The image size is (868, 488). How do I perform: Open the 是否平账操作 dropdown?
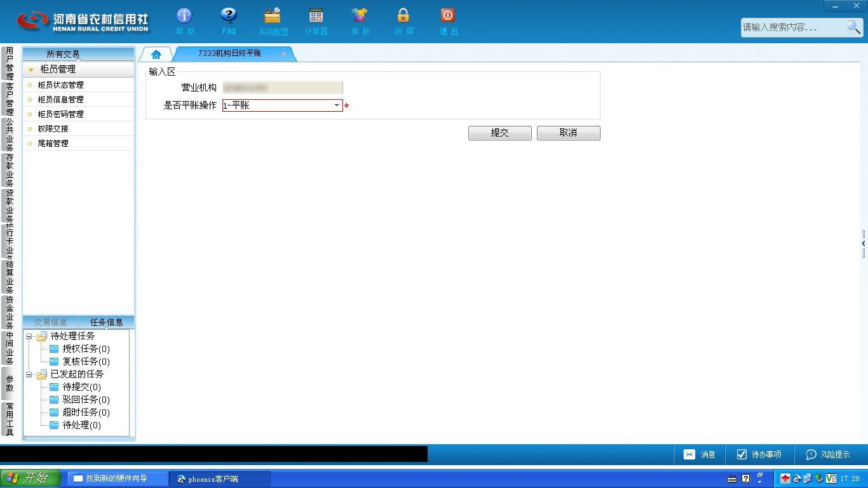click(x=337, y=105)
